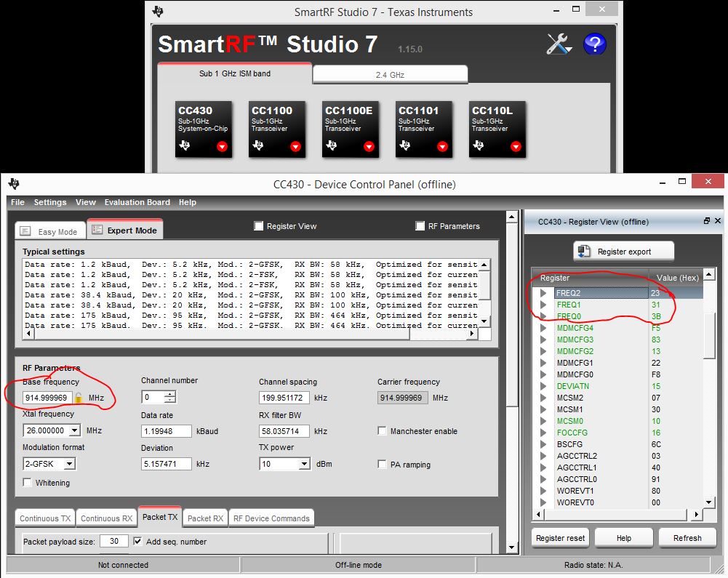Expand the FREQ0 register row

(543, 316)
